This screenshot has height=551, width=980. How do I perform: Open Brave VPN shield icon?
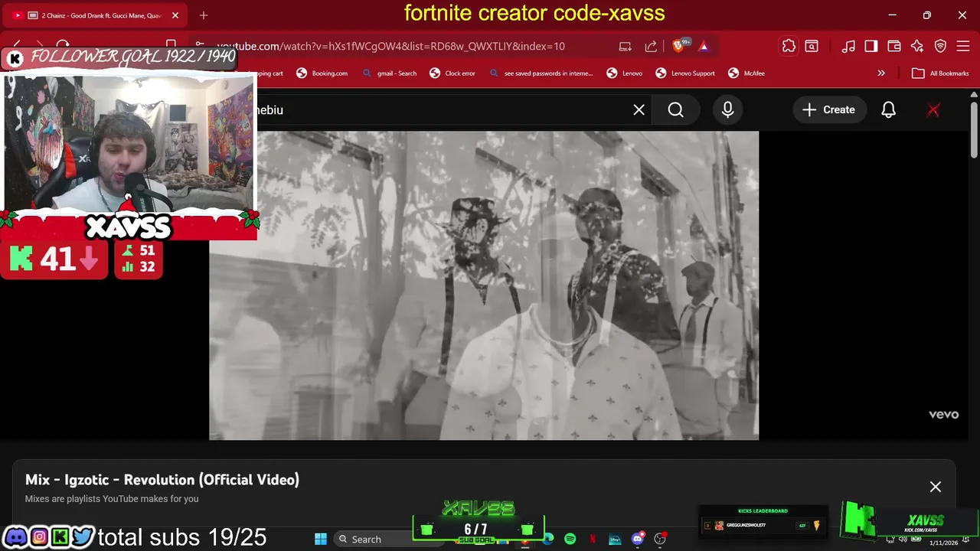(941, 46)
